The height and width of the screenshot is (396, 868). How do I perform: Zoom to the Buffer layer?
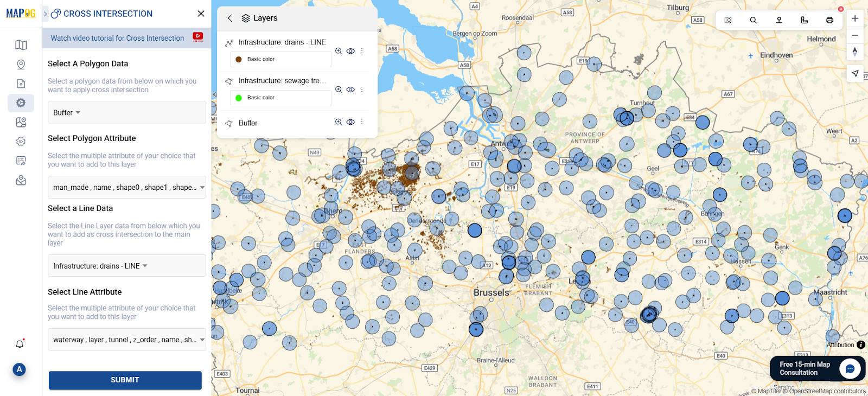pos(339,122)
